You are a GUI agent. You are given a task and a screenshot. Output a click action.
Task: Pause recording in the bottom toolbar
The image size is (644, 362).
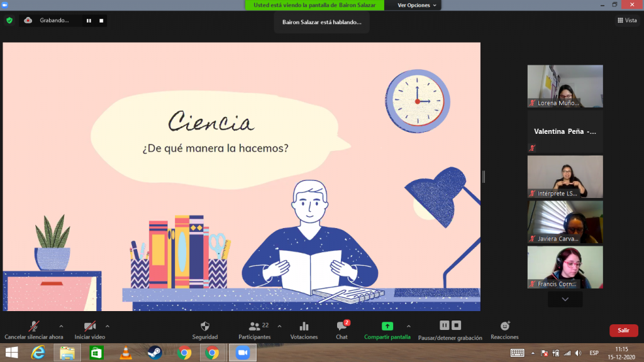pos(444,325)
